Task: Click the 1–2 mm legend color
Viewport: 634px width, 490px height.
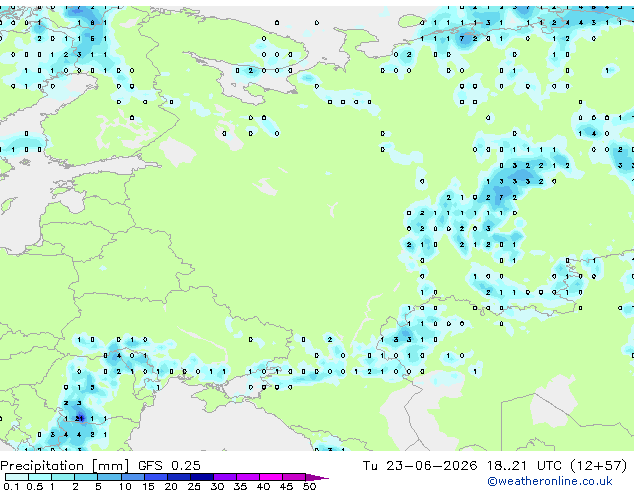Action: 63,477
